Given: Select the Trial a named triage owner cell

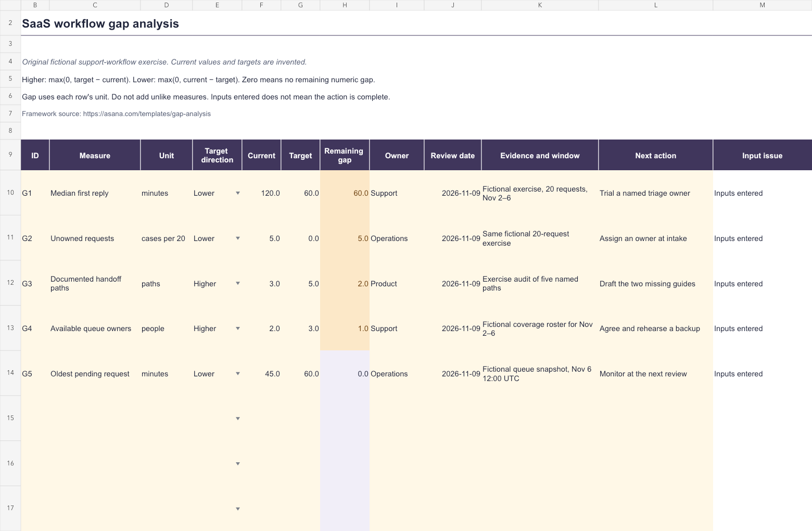Looking at the screenshot, I should (656, 193).
